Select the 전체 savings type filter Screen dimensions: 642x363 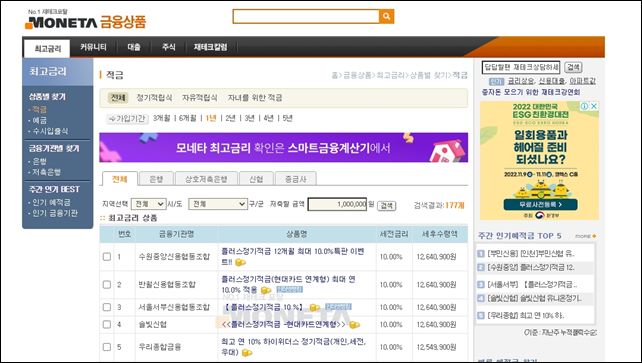point(118,98)
